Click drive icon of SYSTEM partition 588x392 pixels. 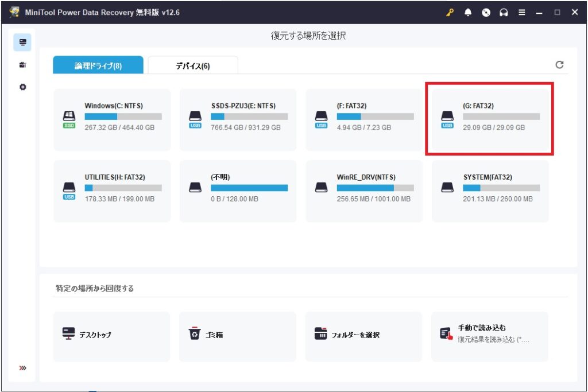coord(447,187)
